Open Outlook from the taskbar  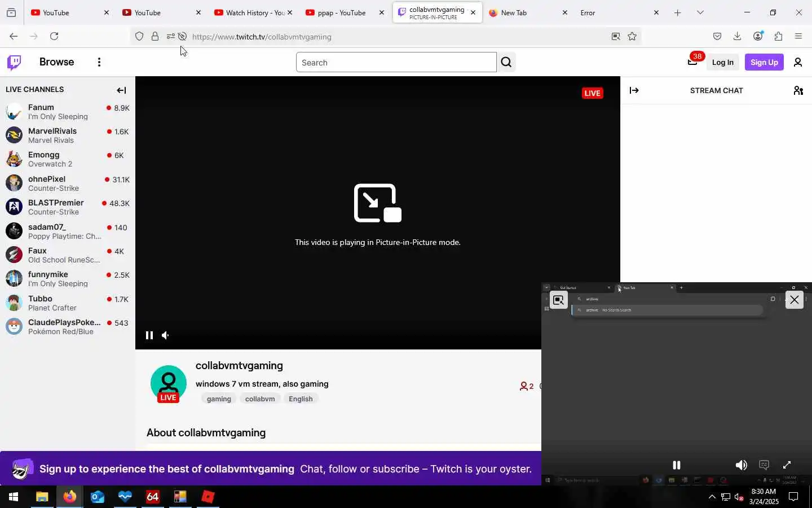(x=97, y=497)
